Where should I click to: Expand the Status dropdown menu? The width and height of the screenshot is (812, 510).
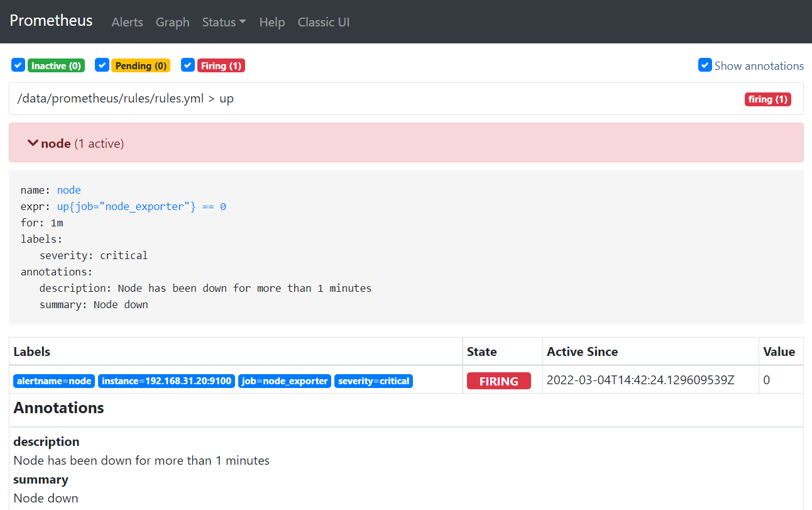pos(224,22)
